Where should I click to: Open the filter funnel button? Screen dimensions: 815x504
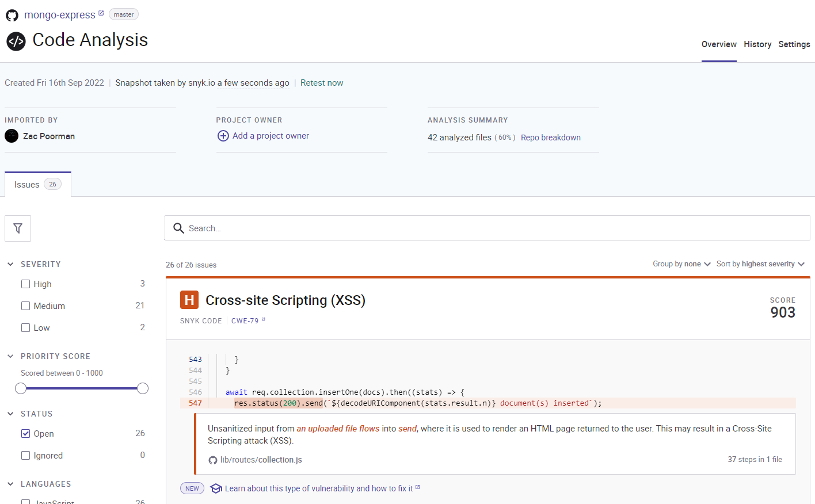pyautogui.click(x=18, y=228)
